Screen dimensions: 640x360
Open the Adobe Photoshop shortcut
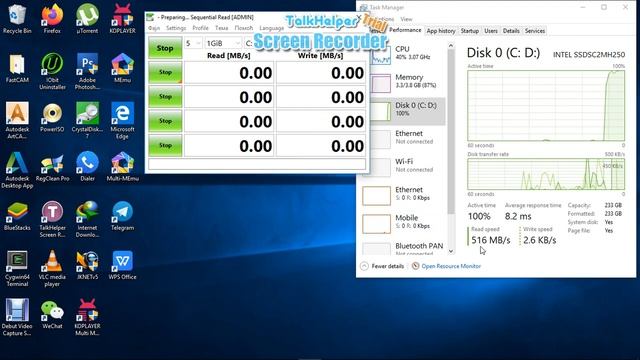(x=87, y=71)
